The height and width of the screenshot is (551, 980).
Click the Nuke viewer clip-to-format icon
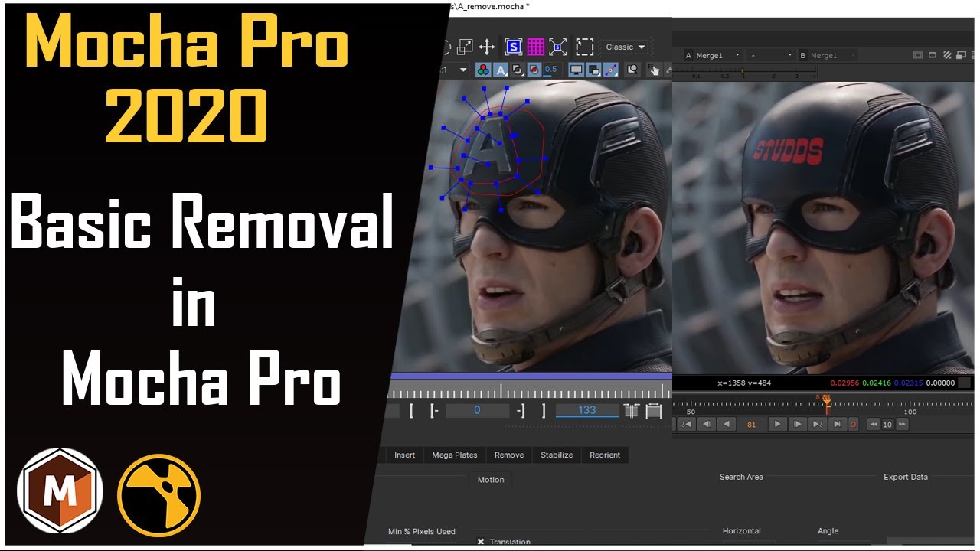click(918, 55)
